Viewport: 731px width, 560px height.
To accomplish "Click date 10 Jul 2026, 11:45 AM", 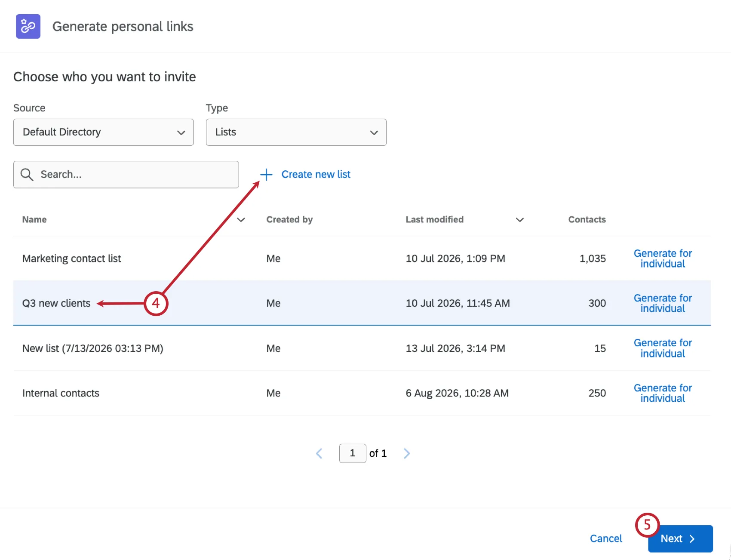I will [x=458, y=303].
